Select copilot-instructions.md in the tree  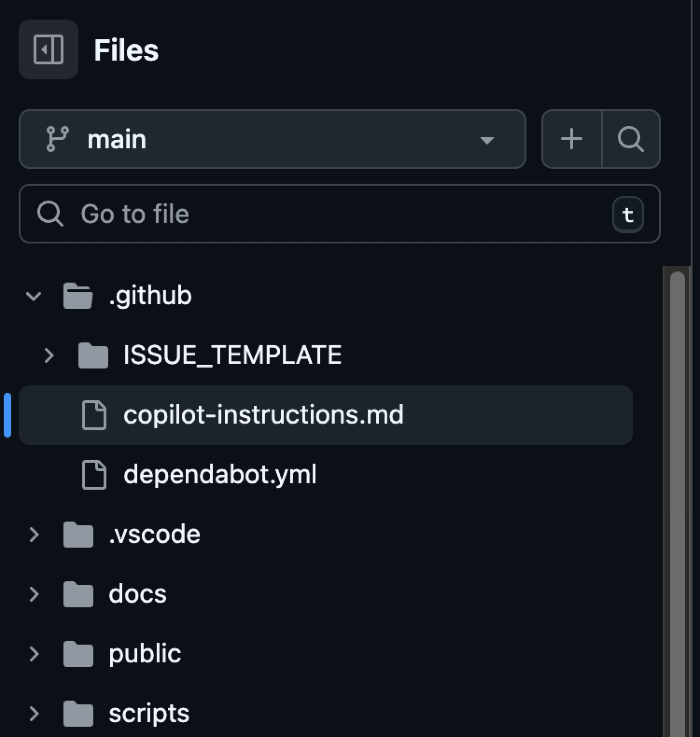263,415
